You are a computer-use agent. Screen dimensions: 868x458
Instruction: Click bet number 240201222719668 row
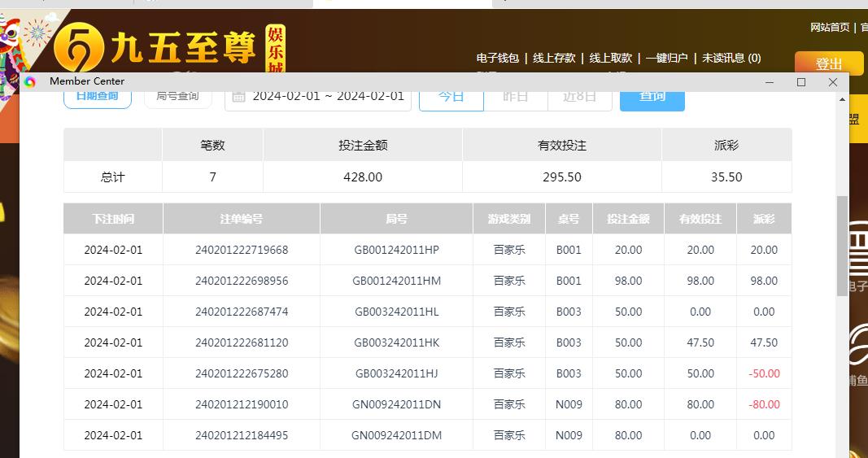pos(242,250)
